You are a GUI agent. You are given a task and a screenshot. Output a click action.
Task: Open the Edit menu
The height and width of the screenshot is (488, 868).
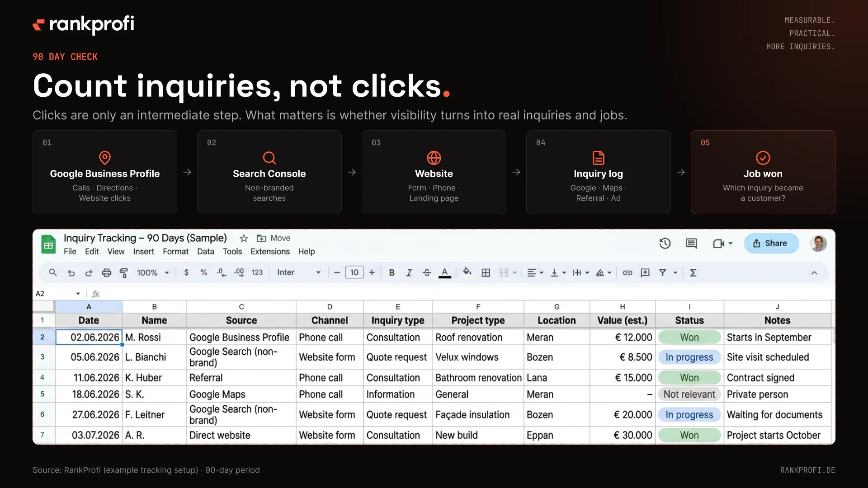click(x=92, y=252)
